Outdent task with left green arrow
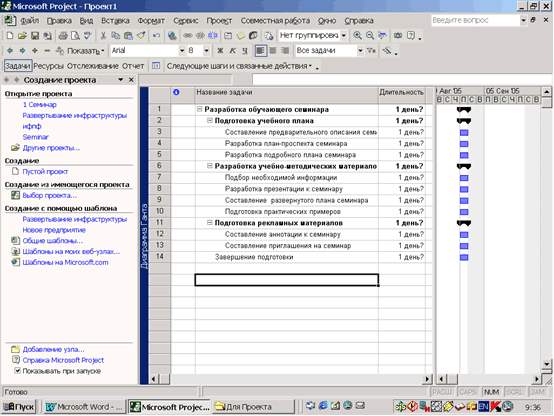The height and width of the screenshot is (416, 554). tap(10, 51)
